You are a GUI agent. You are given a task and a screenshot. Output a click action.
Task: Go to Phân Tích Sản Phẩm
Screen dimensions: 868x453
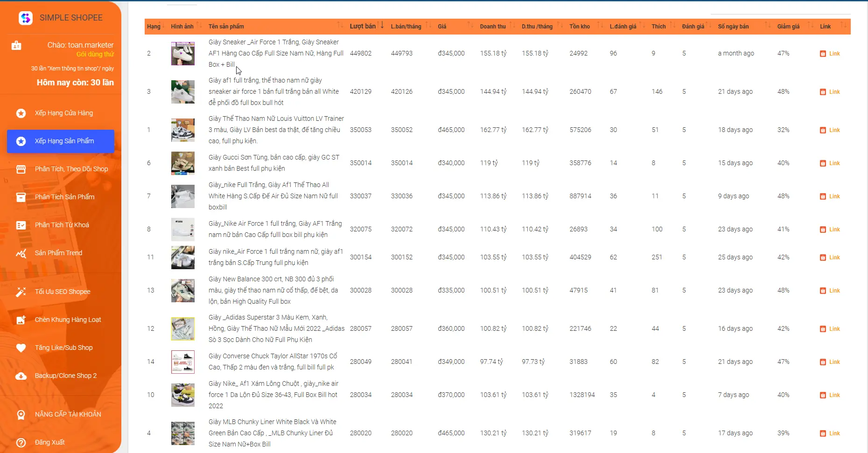pyautogui.click(x=61, y=197)
